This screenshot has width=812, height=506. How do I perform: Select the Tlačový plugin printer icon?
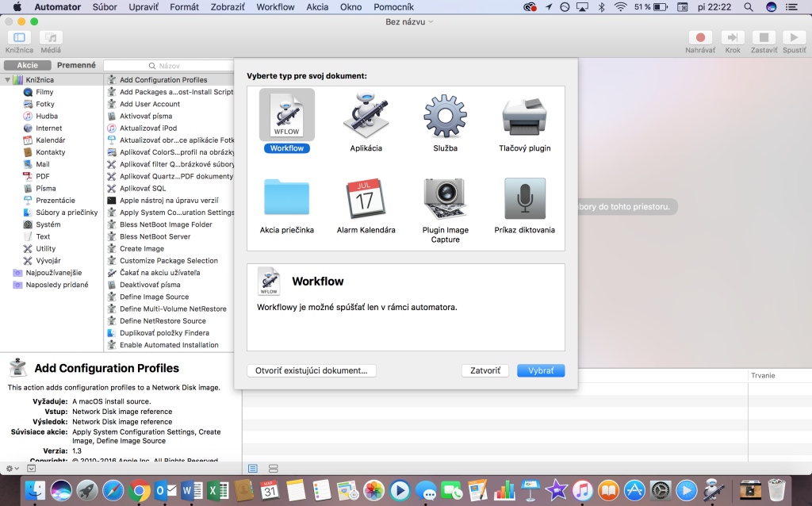pyautogui.click(x=524, y=117)
